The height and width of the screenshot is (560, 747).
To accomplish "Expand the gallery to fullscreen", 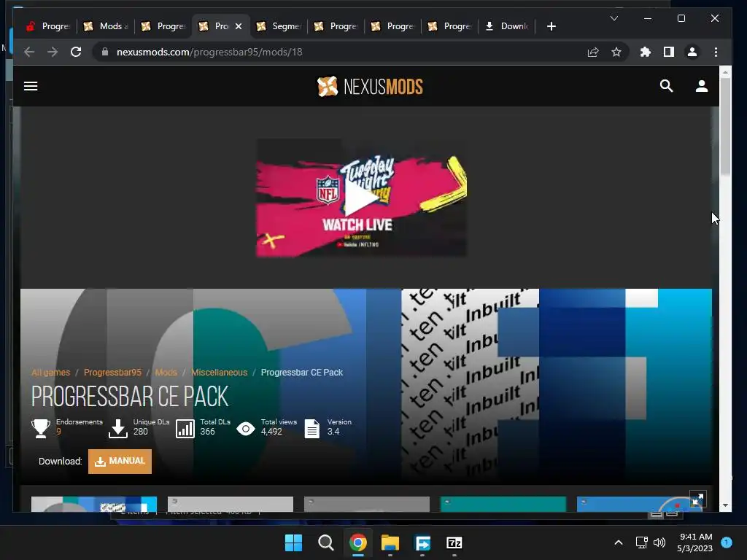I will (697, 499).
